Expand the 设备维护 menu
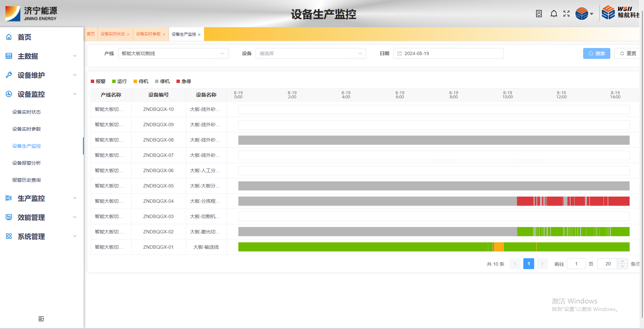Viewport: 644px width, 329px height. click(x=75, y=75)
